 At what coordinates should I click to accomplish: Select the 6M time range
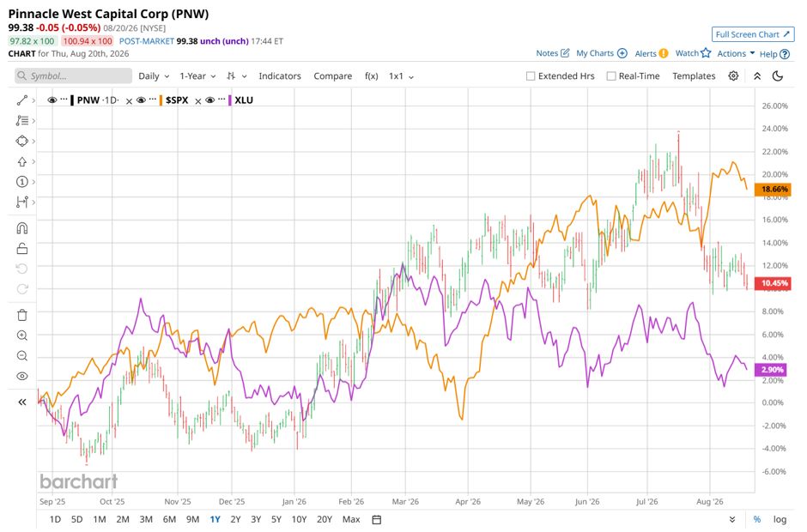point(169,520)
